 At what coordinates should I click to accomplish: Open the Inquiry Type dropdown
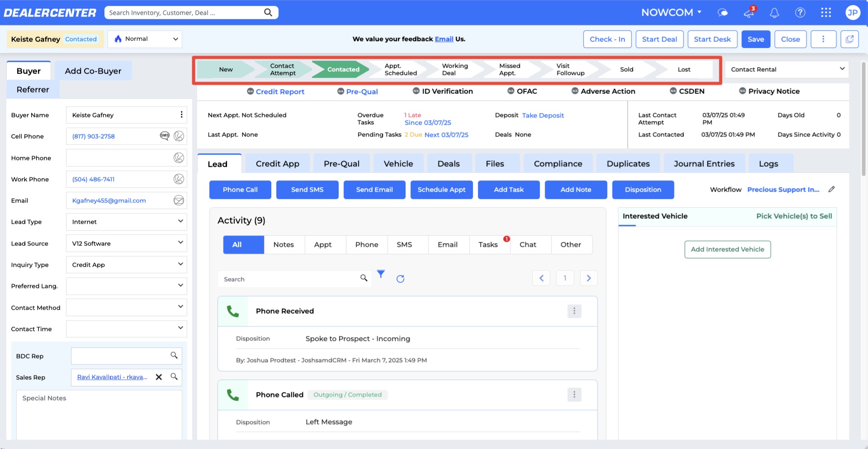[127, 265]
